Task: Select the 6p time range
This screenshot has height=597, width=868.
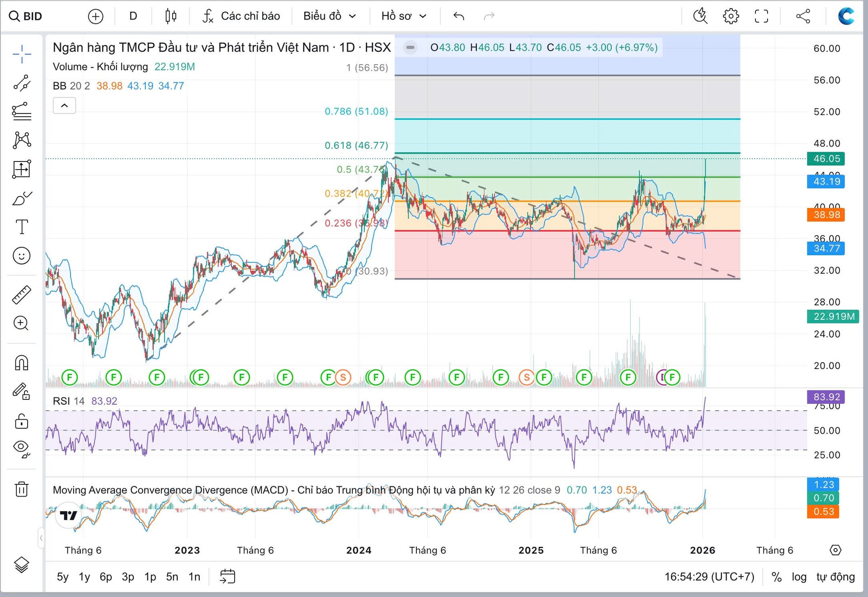Action: [106, 577]
